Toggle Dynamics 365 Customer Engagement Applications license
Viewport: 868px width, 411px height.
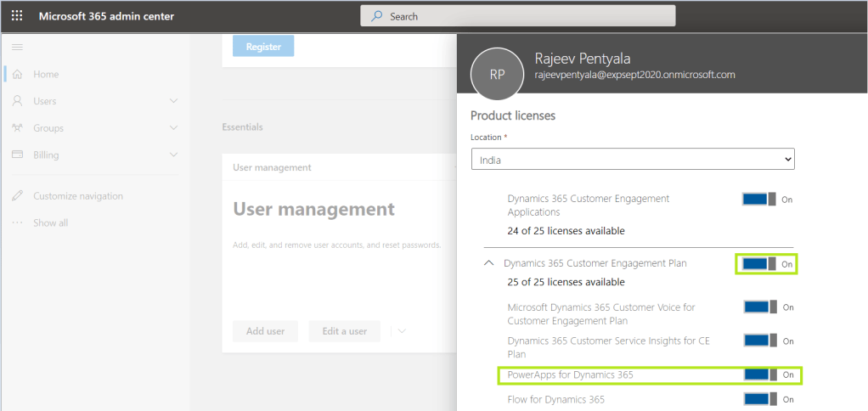point(758,199)
